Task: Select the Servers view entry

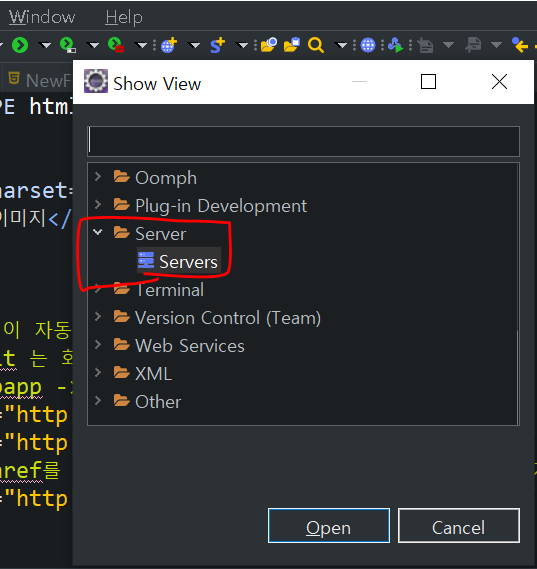Action: [x=179, y=261]
